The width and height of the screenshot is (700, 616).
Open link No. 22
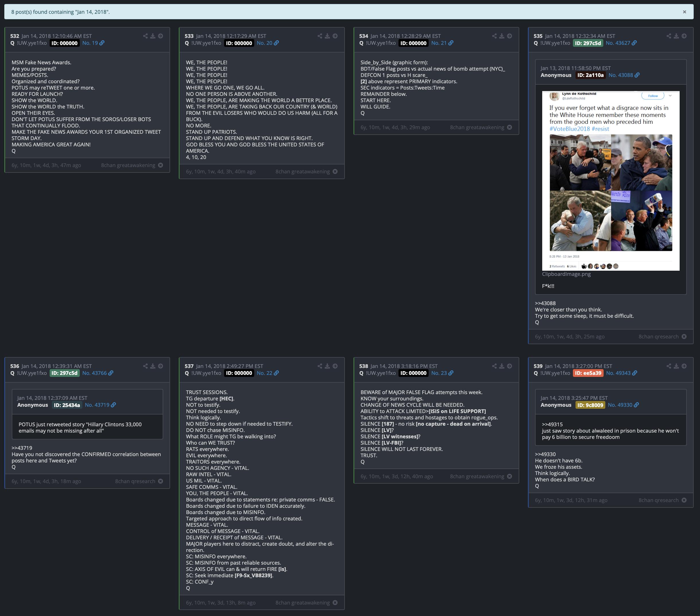point(268,373)
